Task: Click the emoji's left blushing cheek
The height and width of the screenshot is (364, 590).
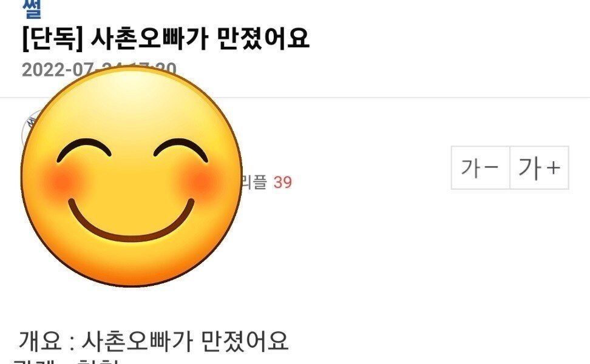Action: [x=62, y=181]
